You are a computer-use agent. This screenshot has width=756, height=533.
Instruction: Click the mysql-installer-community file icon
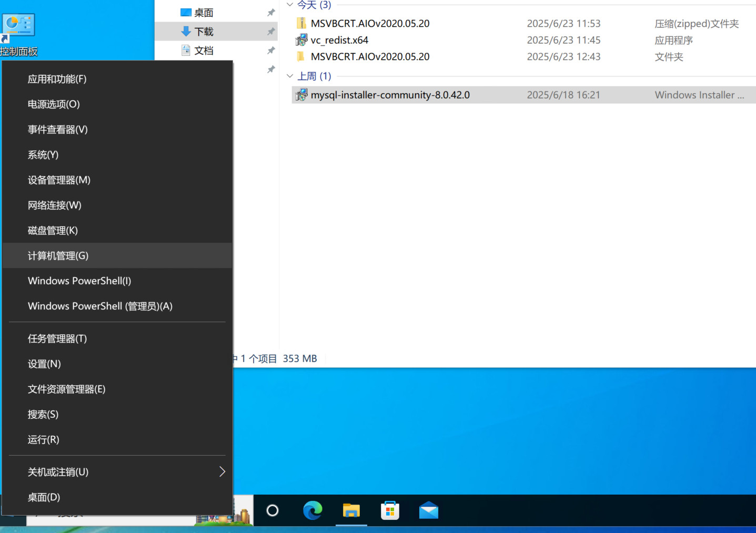click(x=301, y=95)
